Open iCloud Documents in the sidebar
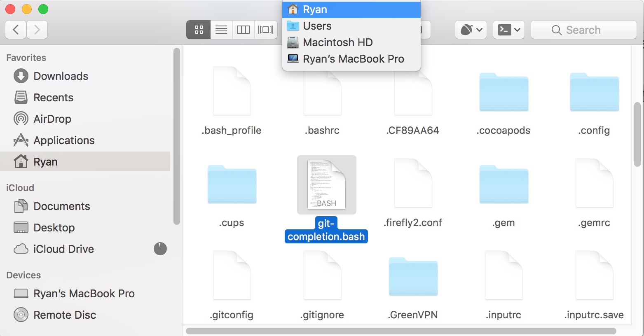The width and height of the screenshot is (644, 336). point(85,206)
